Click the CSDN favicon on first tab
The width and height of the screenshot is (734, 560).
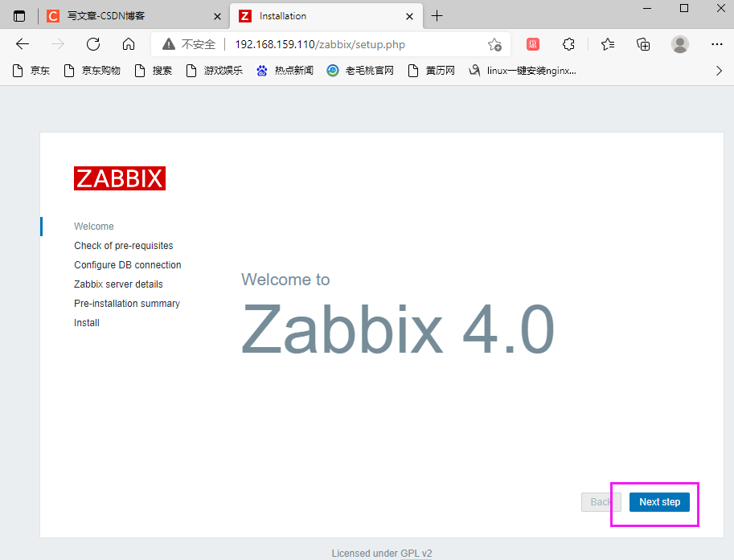click(x=53, y=16)
